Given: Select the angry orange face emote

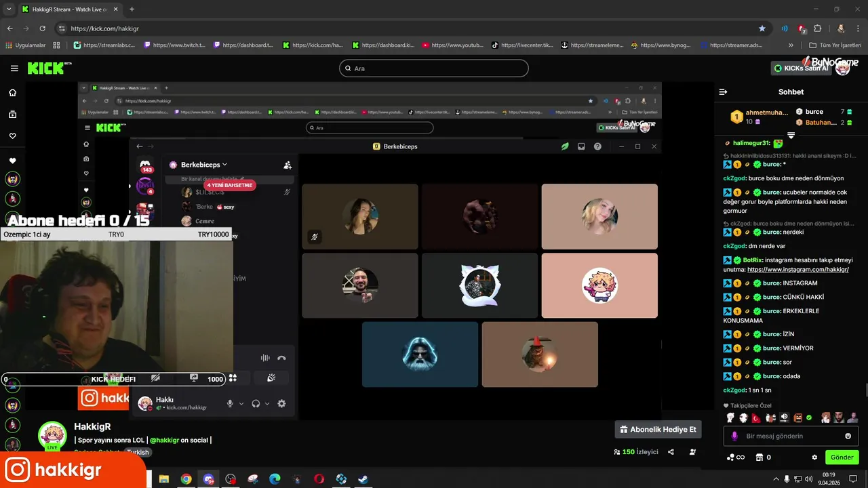Looking at the screenshot, I should (798, 418).
